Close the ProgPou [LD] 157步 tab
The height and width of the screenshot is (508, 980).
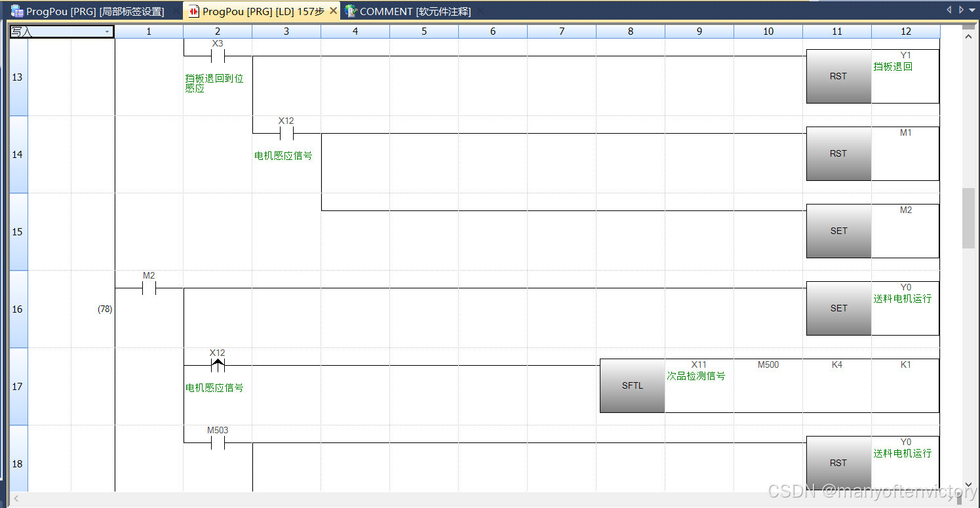[333, 11]
